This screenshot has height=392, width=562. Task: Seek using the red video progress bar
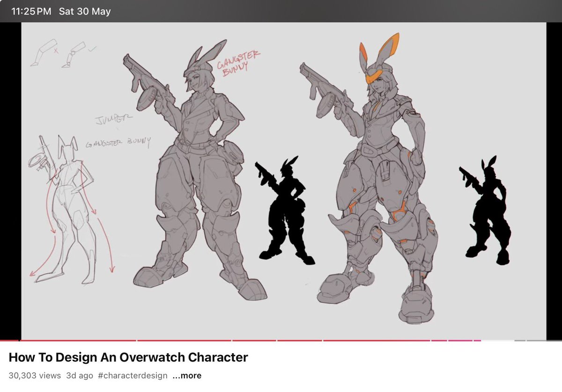(281, 340)
